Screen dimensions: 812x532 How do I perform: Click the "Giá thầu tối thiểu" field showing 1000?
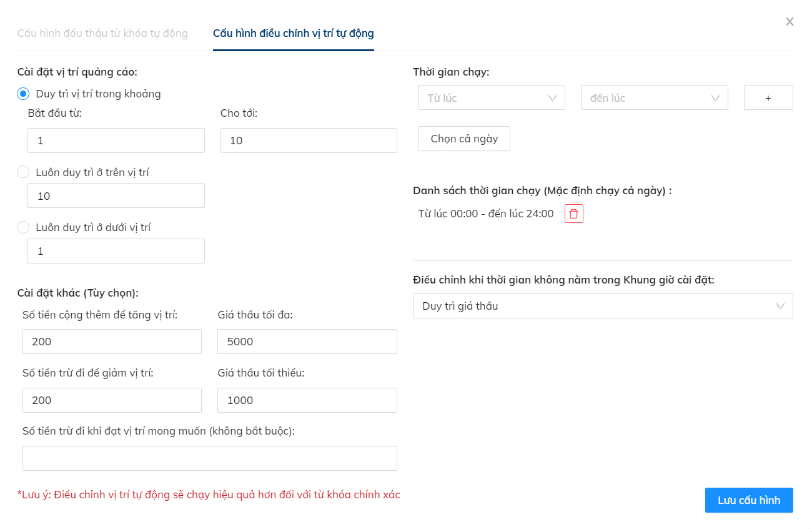pos(307,400)
